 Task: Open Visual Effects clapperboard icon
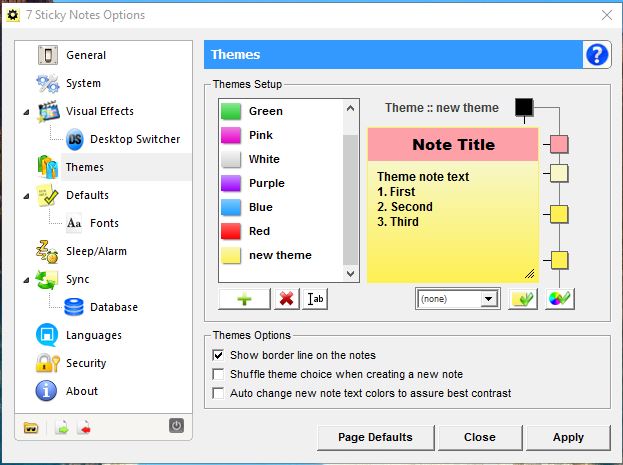(x=48, y=111)
